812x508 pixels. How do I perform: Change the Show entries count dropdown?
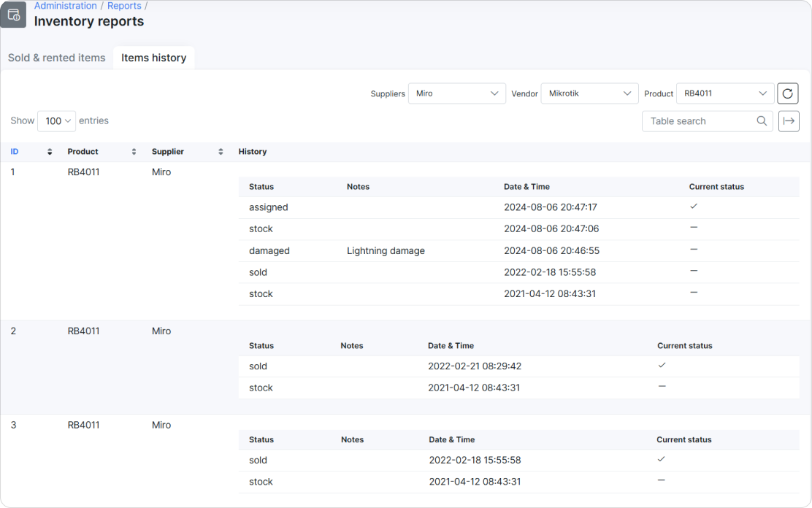click(x=56, y=120)
